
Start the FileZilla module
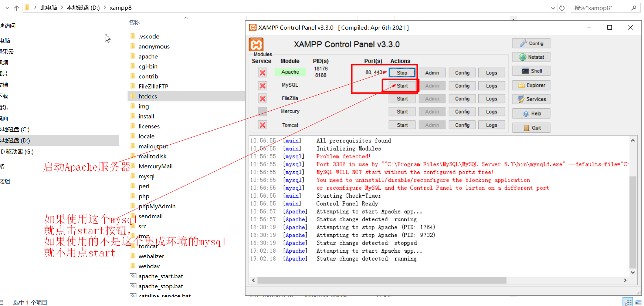click(x=402, y=99)
